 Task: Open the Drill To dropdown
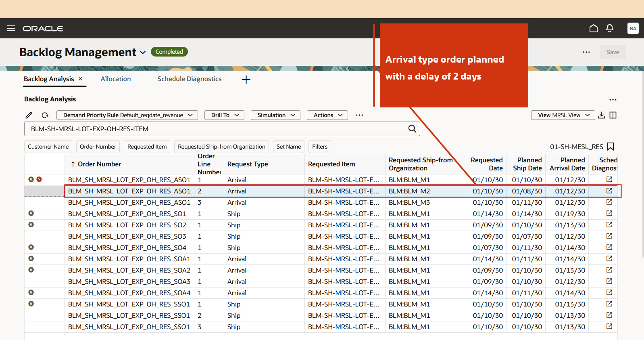(224, 115)
